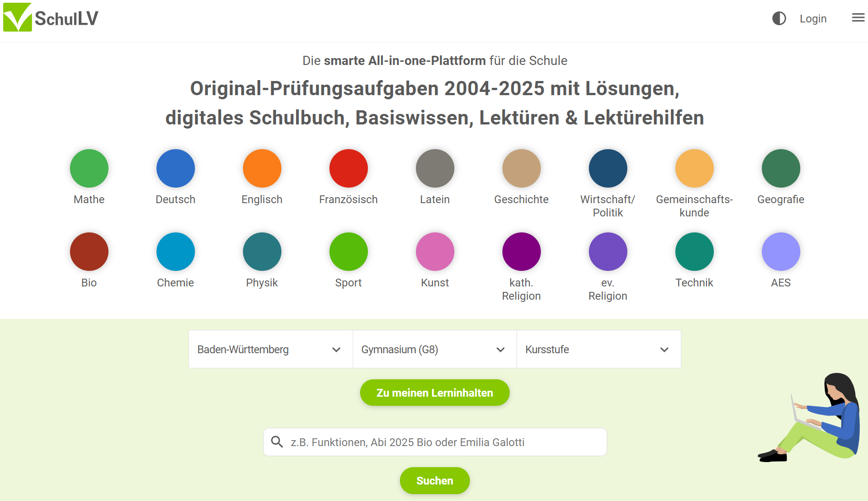Expand the Gymnasium (G8) school type dropdown
This screenshot has width=868, height=501.
pyautogui.click(x=434, y=349)
